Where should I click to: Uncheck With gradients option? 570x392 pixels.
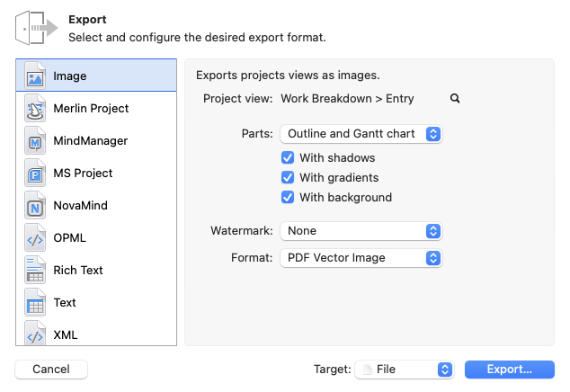coord(288,177)
